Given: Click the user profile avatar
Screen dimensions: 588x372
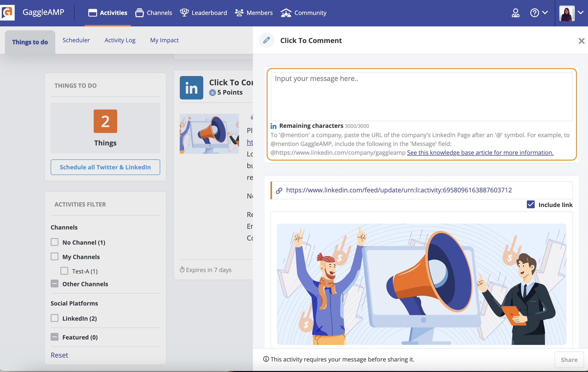Looking at the screenshot, I should 567,13.
